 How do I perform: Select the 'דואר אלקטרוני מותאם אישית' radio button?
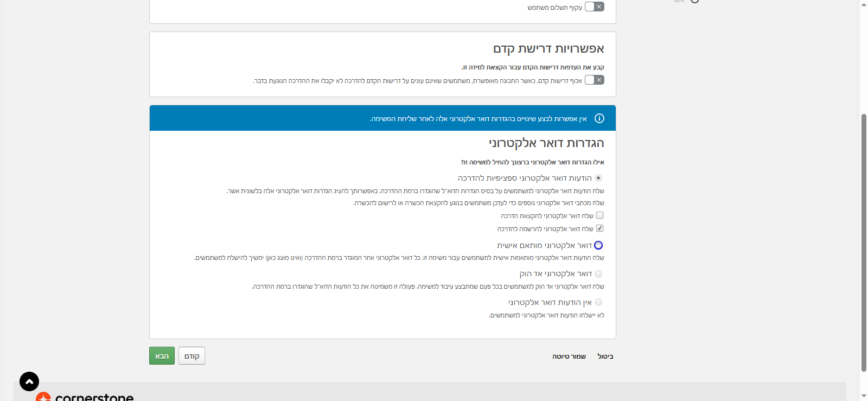[x=598, y=245]
